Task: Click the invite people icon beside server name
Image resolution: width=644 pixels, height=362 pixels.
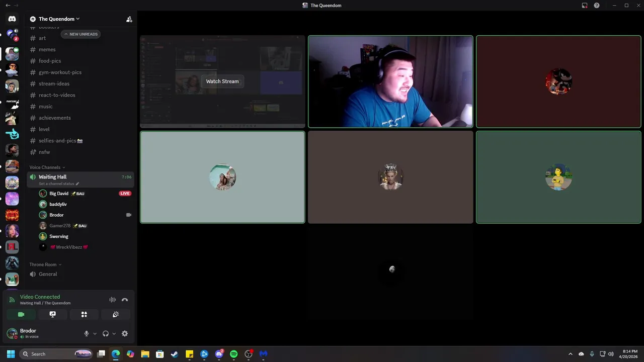Action: [x=129, y=19]
